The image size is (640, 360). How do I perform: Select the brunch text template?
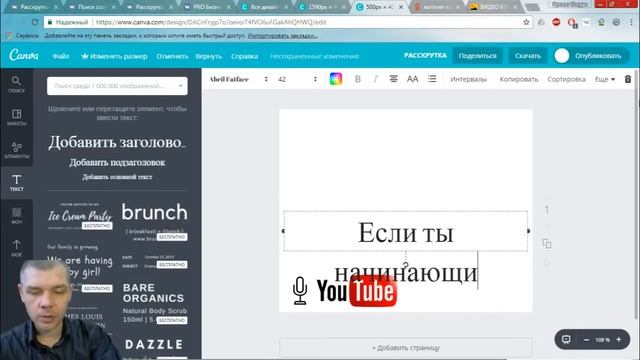(154, 221)
